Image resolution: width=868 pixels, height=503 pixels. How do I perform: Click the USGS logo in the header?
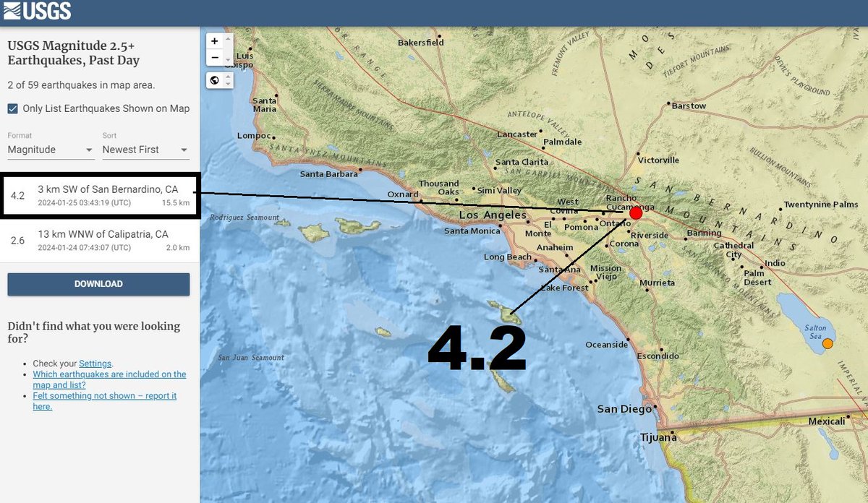pyautogui.click(x=38, y=11)
